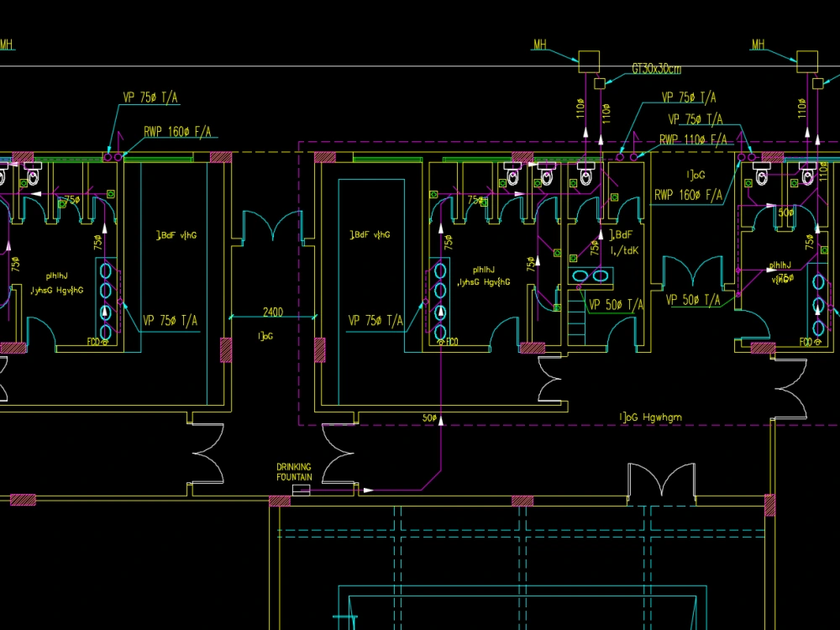Click the DRINKING FOUNTAIN fixture symbol
The height and width of the screenshot is (630, 840).
(301, 490)
